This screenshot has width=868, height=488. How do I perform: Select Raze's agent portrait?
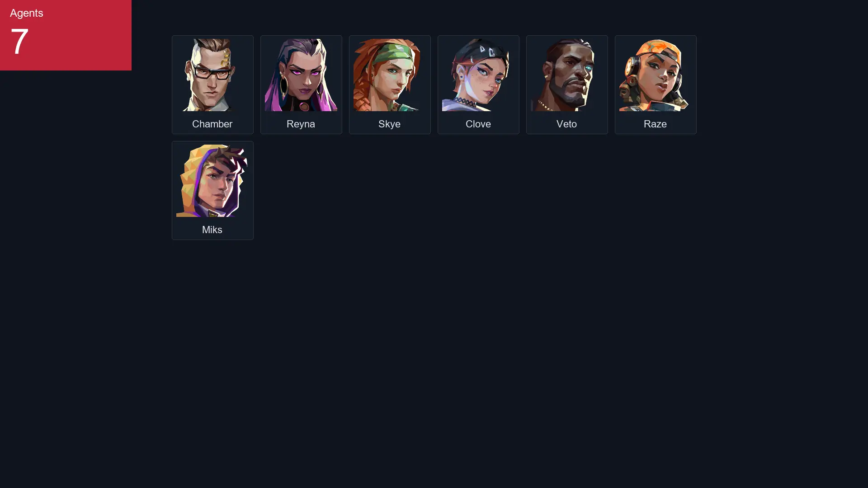(655, 75)
